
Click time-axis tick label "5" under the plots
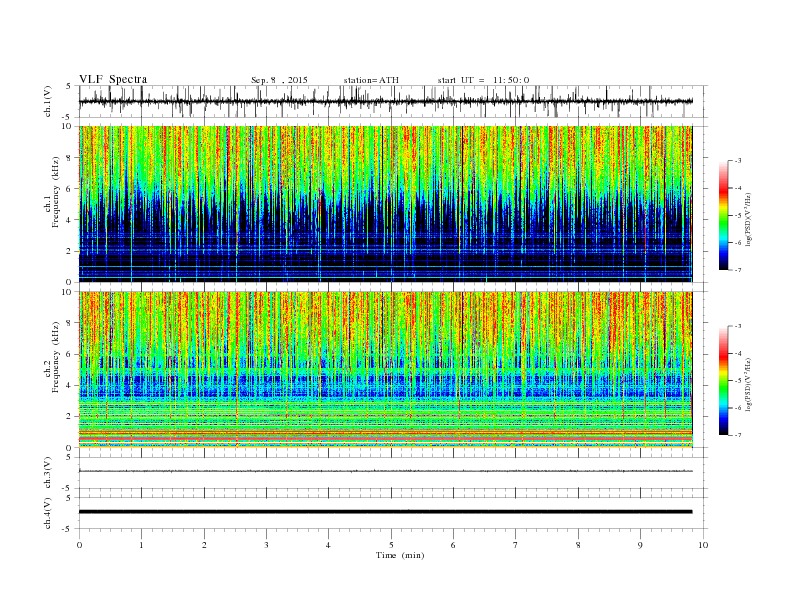pyautogui.click(x=391, y=545)
